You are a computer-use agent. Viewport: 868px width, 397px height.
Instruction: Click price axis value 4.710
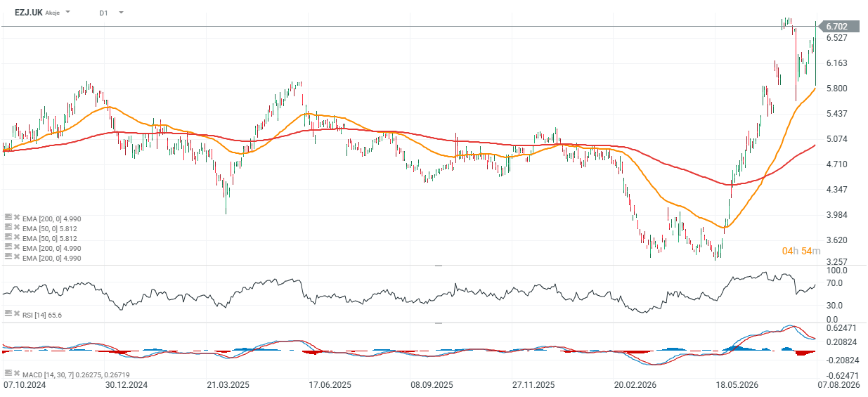pos(836,164)
